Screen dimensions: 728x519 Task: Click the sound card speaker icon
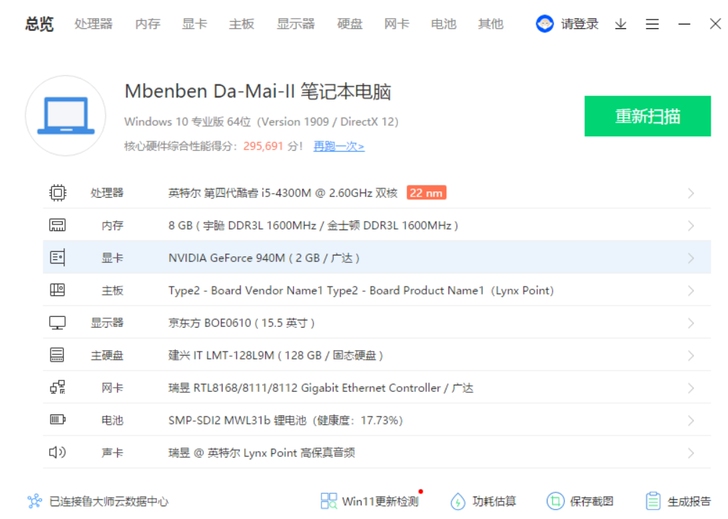coord(58,452)
